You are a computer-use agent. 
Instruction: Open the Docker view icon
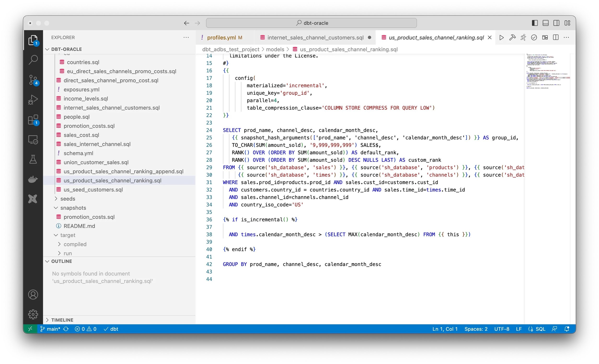click(x=33, y=179)
